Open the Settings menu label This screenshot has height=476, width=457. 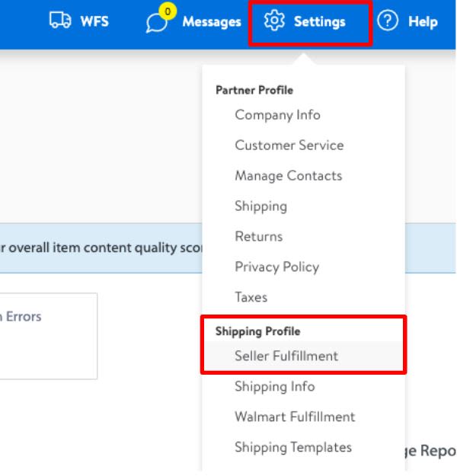320,22
